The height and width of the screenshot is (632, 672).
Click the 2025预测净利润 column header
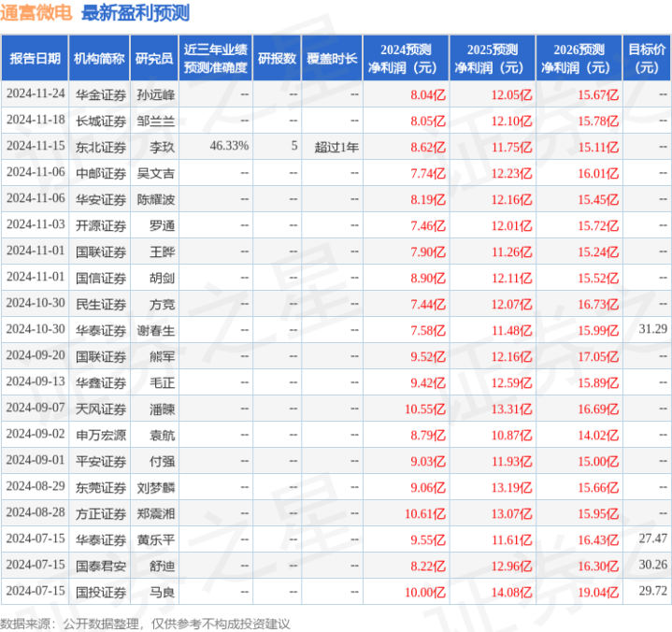point(493,58)
